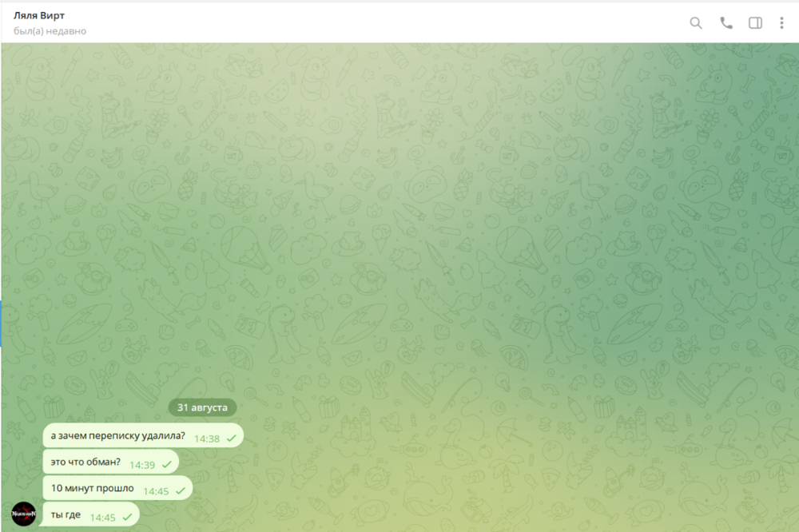Open the sender avatar beside last message
This screenshot has height=532, width=799.
24,513
